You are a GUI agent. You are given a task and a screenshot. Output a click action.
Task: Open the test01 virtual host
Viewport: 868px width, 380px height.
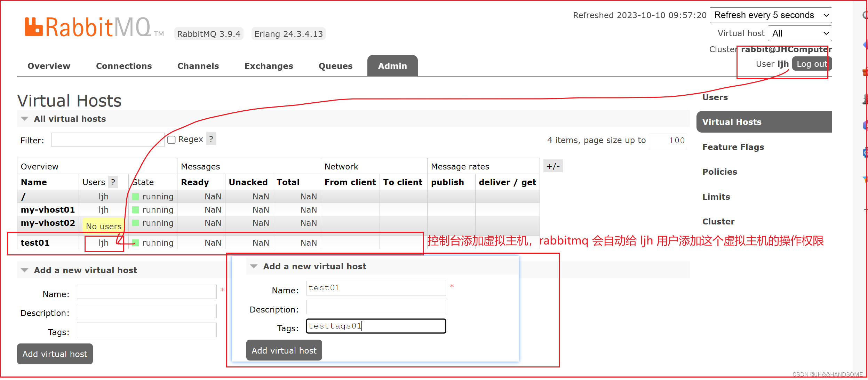[x=35, y=243]
